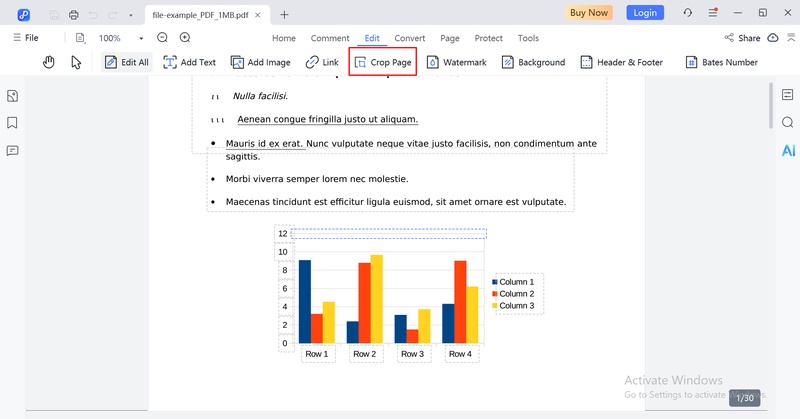Click the vertical scrollbar thumb

770,106
